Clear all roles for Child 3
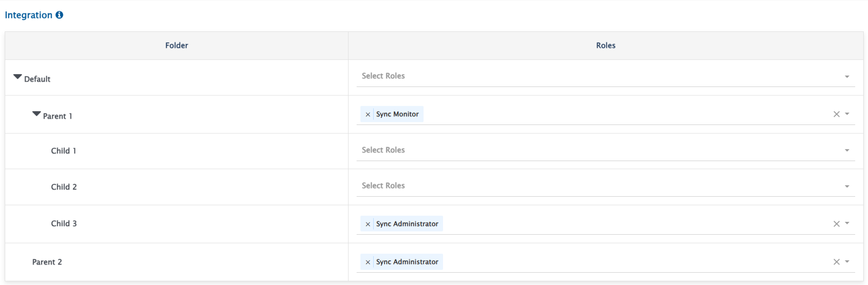The height and width of the screenshot is (285, 868). (x=836, y=224)
